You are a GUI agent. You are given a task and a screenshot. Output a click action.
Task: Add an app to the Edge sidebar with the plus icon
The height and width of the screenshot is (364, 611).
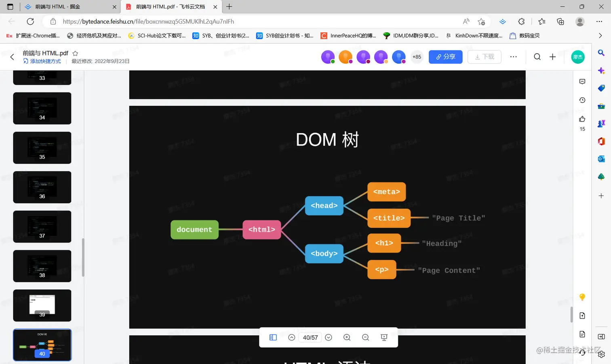[x=601, y=196]
